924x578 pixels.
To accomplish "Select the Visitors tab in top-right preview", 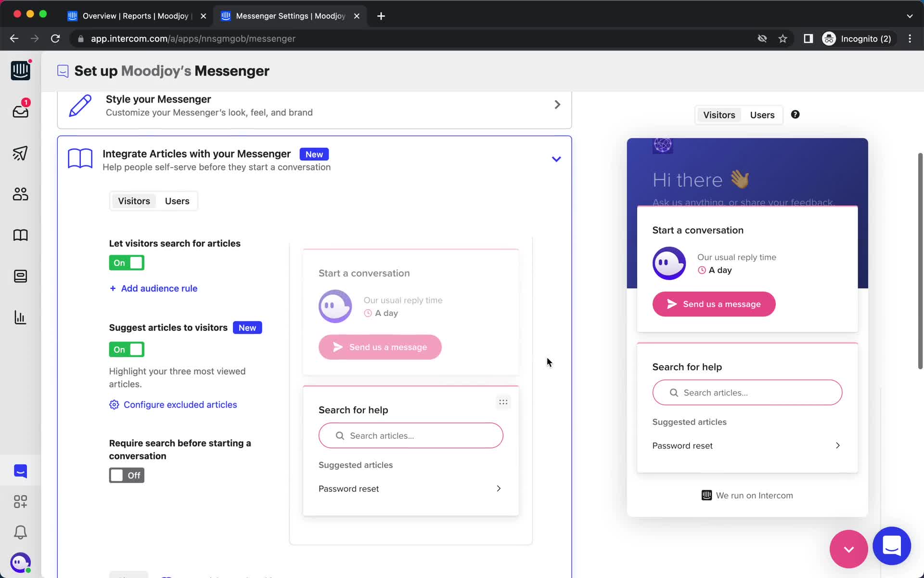I will click(719, 115).
